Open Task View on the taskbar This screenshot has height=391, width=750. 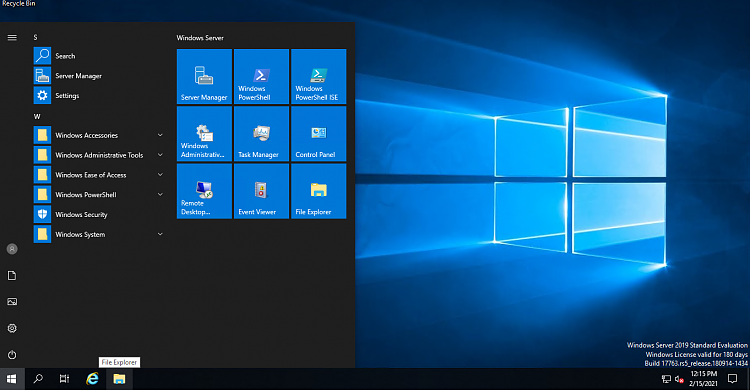click(65, 379)
